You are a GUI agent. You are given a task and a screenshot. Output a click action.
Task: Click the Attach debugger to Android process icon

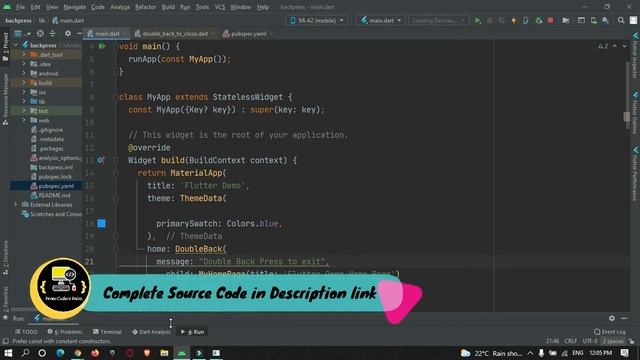click(x=539, y=20)
